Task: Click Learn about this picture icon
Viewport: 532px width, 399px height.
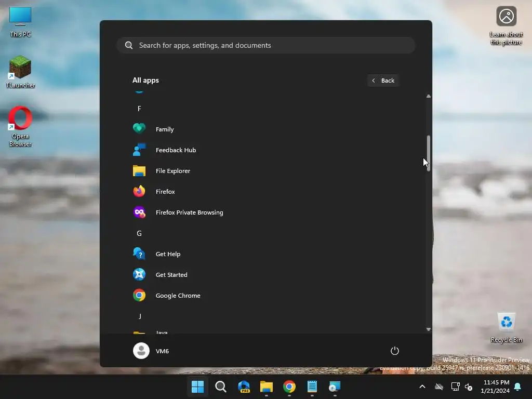Action: 506,26
